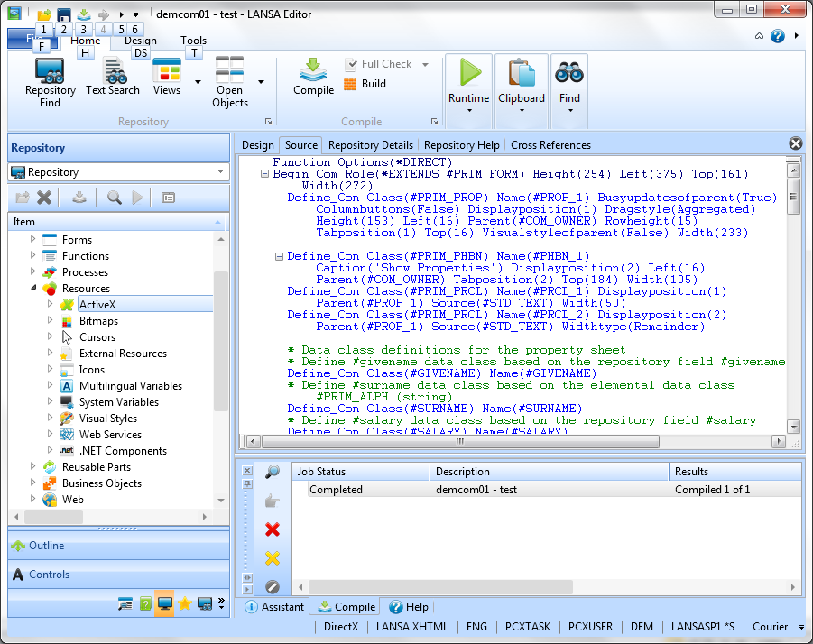
Task: Click the Build brick icon
Action: coord(351,84)
